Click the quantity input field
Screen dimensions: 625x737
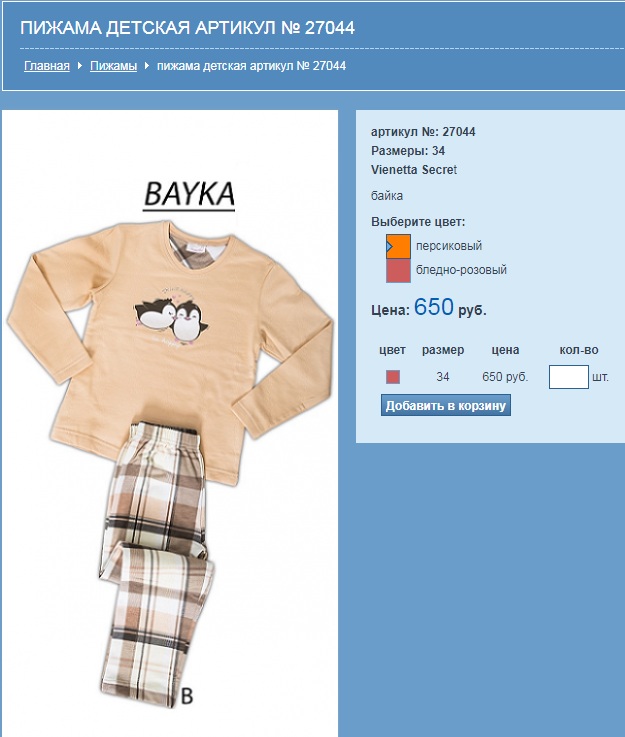pos(569,377)
